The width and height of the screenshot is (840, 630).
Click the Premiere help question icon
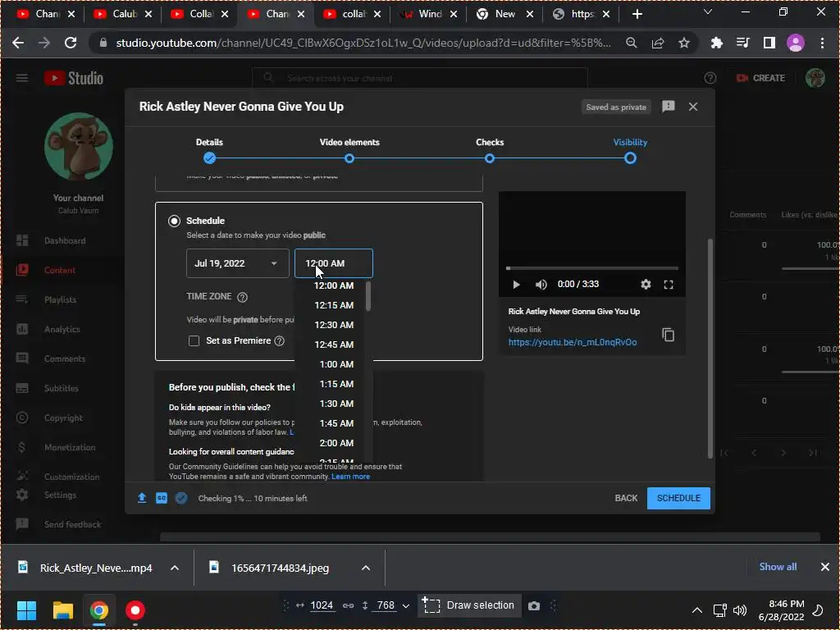tap(279, 340)
